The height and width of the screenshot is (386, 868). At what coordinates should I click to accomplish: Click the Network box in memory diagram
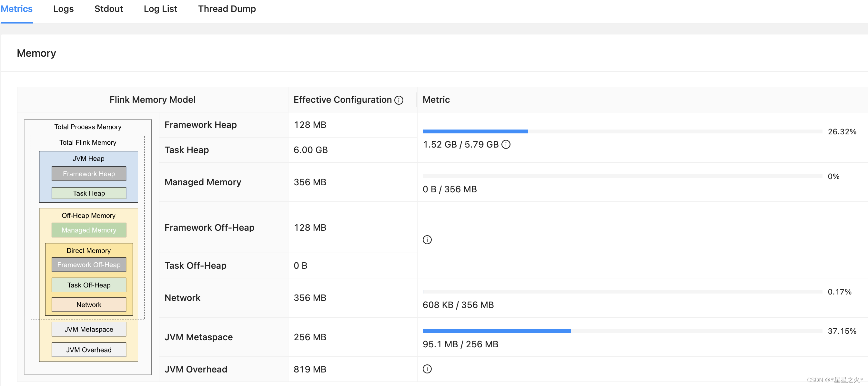click(x=89, y=304)
